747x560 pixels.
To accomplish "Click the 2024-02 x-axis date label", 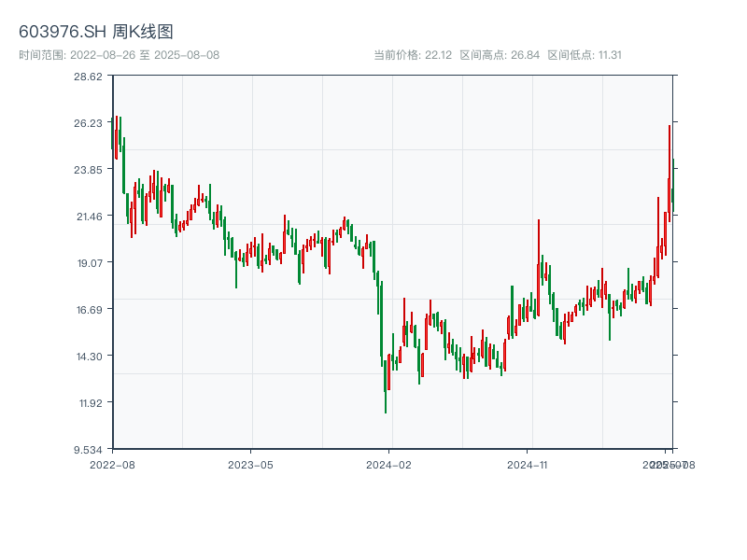I will point(389,464).
